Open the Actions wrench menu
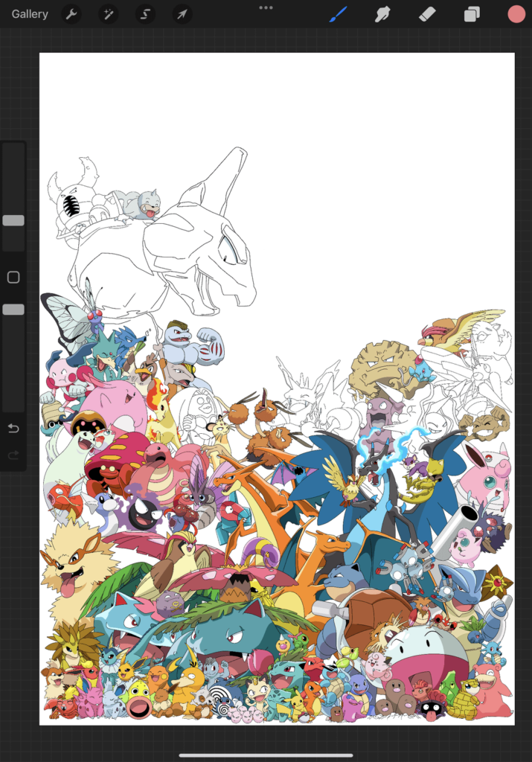Image resolution: width=532 pixels, height=762 pixels. (x=71, y=14)
